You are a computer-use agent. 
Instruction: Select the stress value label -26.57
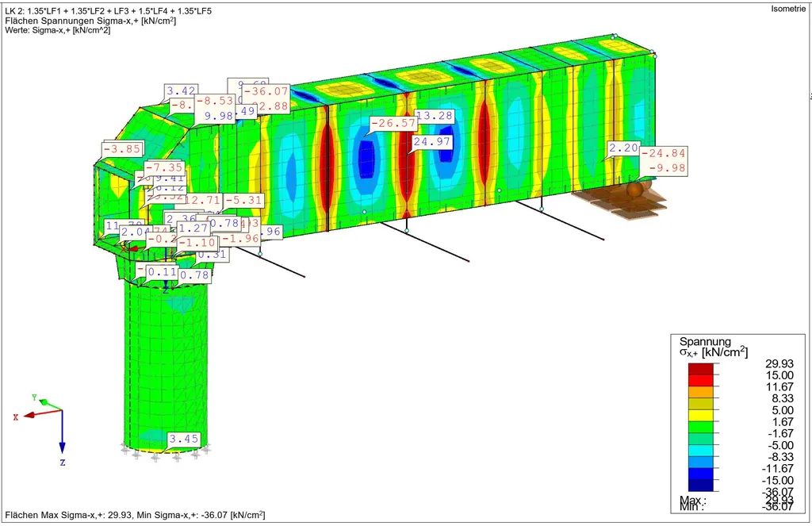(393, 124)
